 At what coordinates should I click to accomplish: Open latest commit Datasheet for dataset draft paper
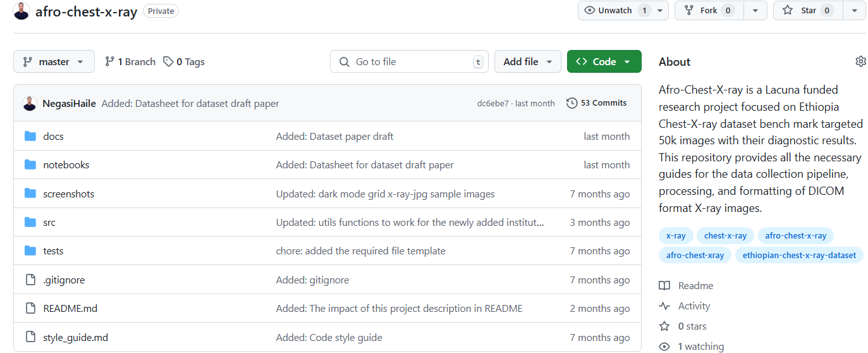tap(190, 103)
